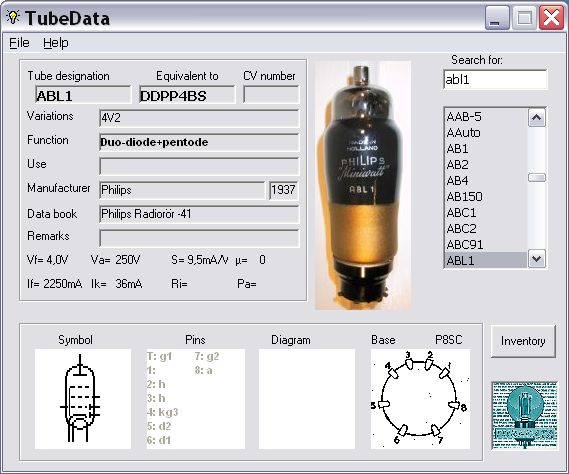
Task: Click the Va= 250V value
Action: [x=115, y=260]
